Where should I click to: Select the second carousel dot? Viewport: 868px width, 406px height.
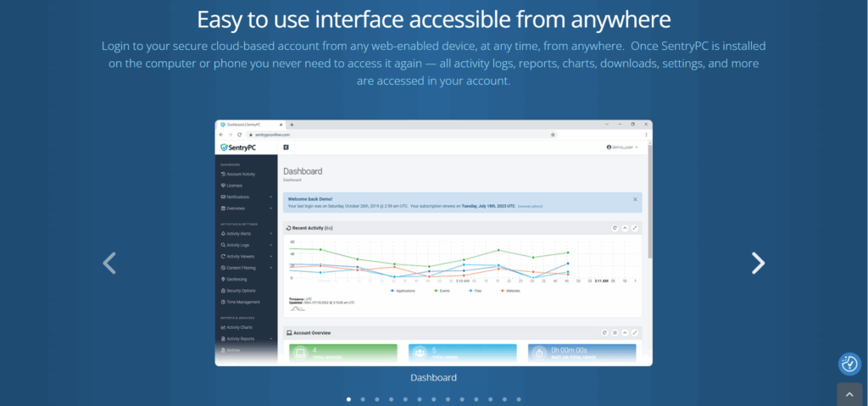pyautogui.click(x=363, y=399)
